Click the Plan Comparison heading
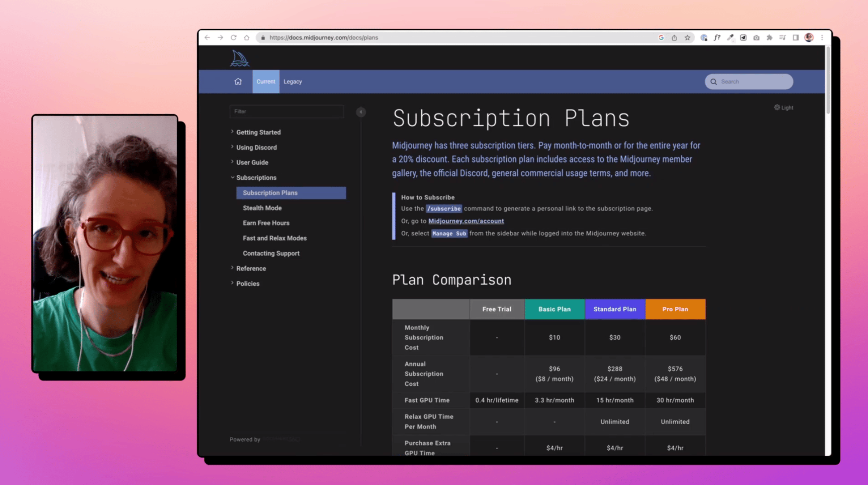This screenshot has width=868, height=485. 452,280
